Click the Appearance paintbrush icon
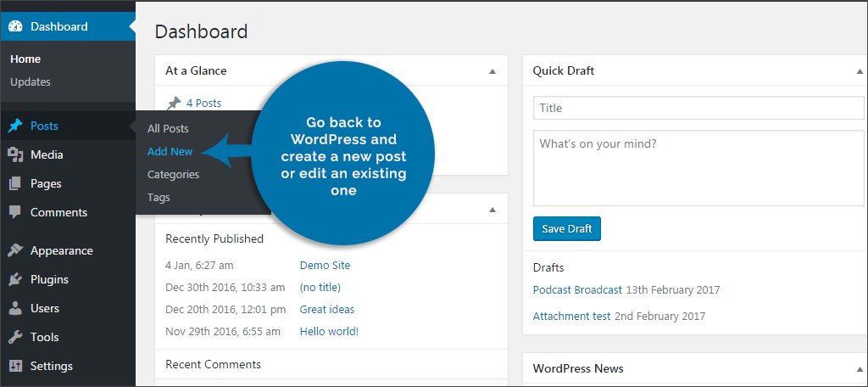This screenshot has height=387, width=868. 15,250
